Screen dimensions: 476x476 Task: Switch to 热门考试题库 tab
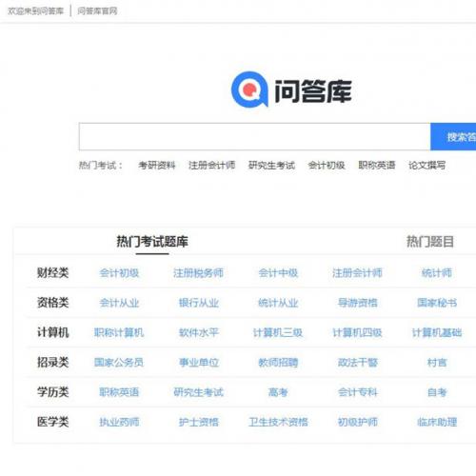pos(152,242)
